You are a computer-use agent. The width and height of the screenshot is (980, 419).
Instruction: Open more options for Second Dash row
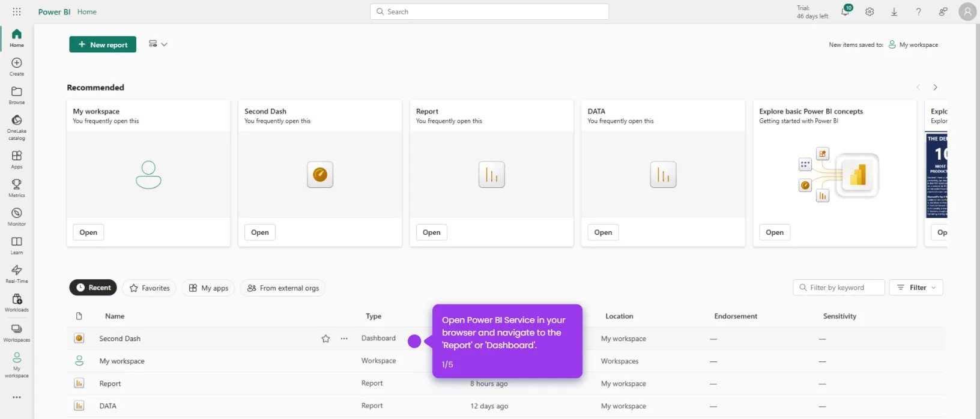(x=344, y=339)
